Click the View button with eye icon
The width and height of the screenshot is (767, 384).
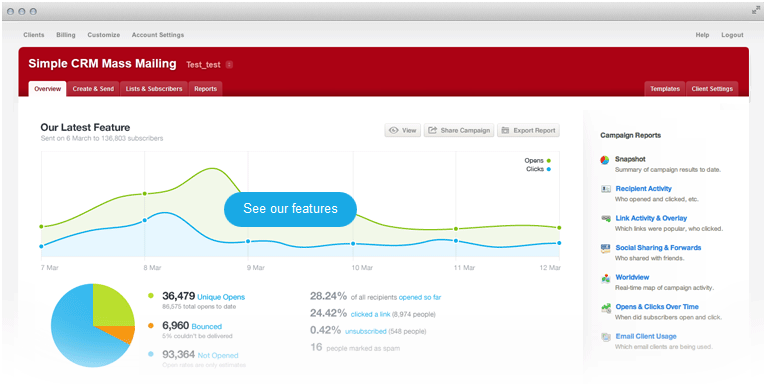point(403,131)
